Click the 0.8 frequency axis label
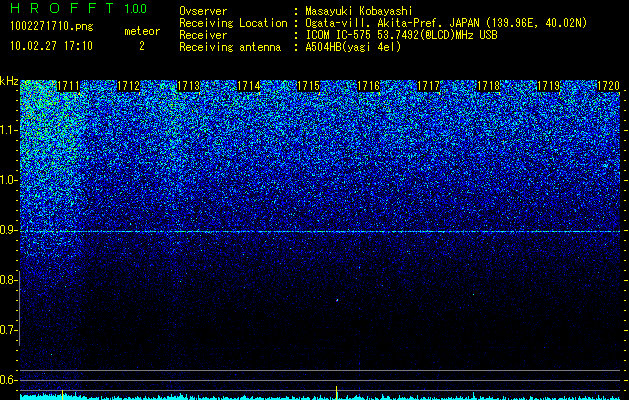629x400 pixels. tap(8, 280)
